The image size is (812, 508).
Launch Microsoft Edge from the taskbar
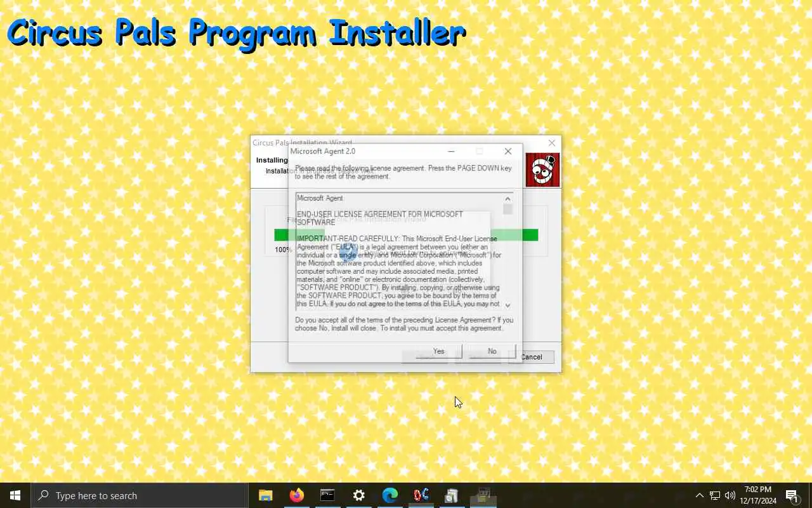pyautogui.click(x=390, y=495)
